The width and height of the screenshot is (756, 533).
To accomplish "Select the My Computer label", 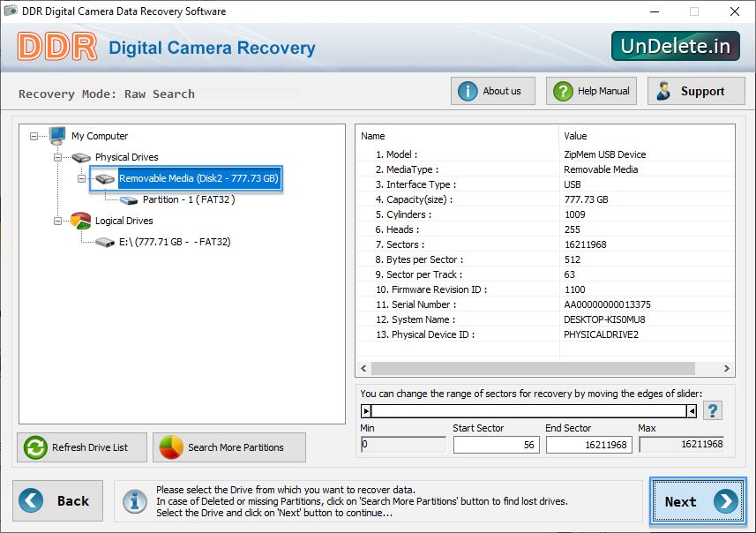I will pos(100,136).
